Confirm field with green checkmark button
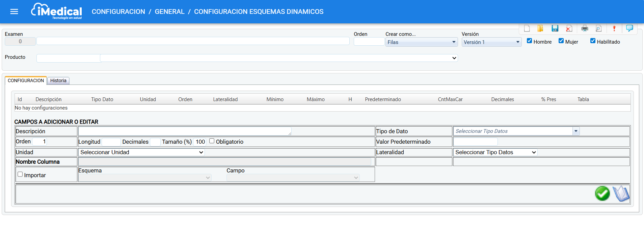Screen dimensions: 644x236 602,194
